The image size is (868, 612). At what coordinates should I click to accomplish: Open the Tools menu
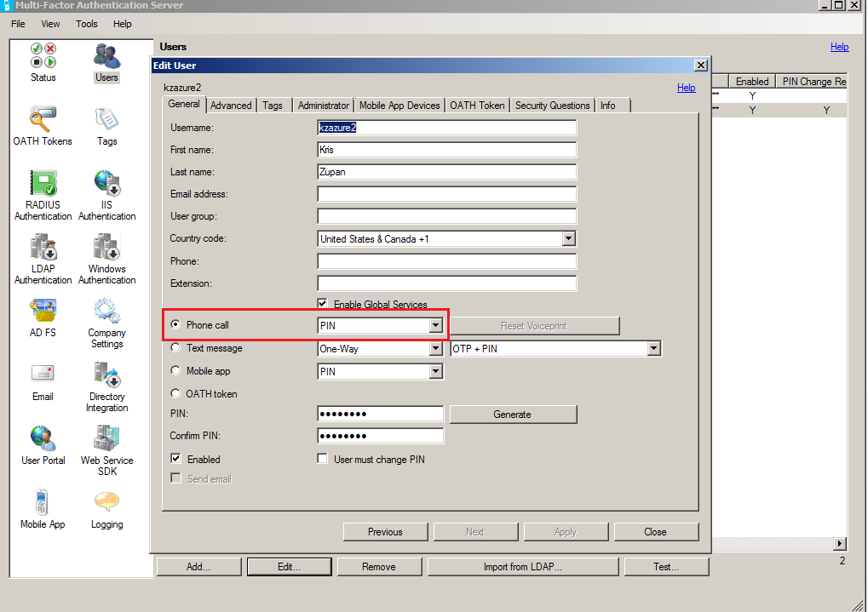86,24
